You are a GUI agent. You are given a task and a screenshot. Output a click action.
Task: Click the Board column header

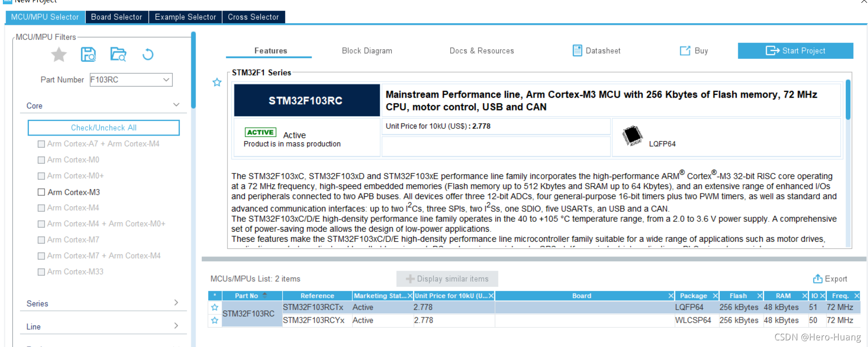582,296
